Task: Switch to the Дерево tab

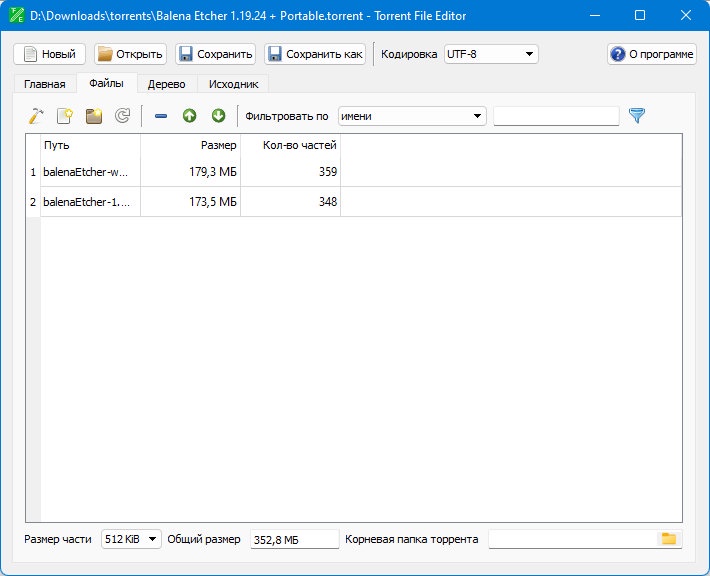Action: click(167, 84)
